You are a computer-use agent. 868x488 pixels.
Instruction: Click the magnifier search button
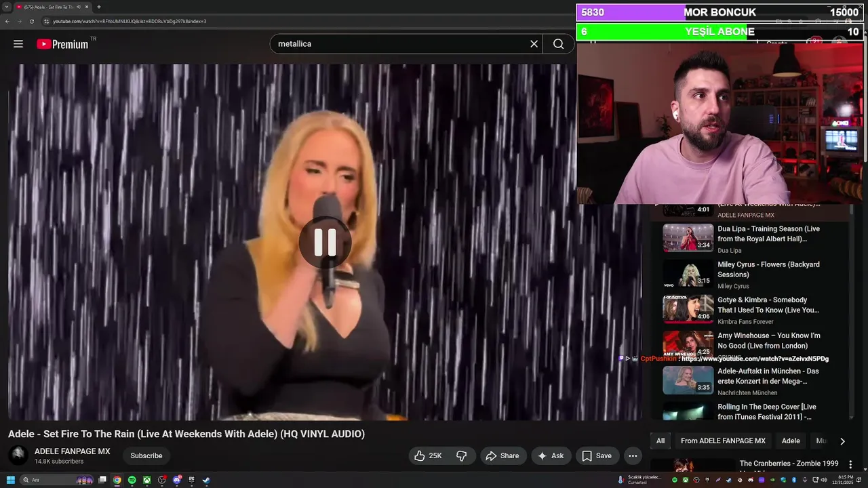click(558, 44)
